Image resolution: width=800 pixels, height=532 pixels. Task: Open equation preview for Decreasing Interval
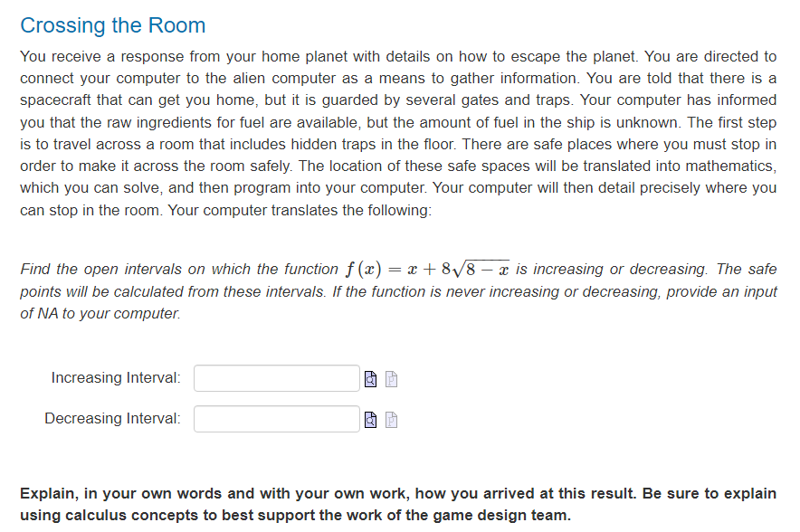tap(370, 420)
